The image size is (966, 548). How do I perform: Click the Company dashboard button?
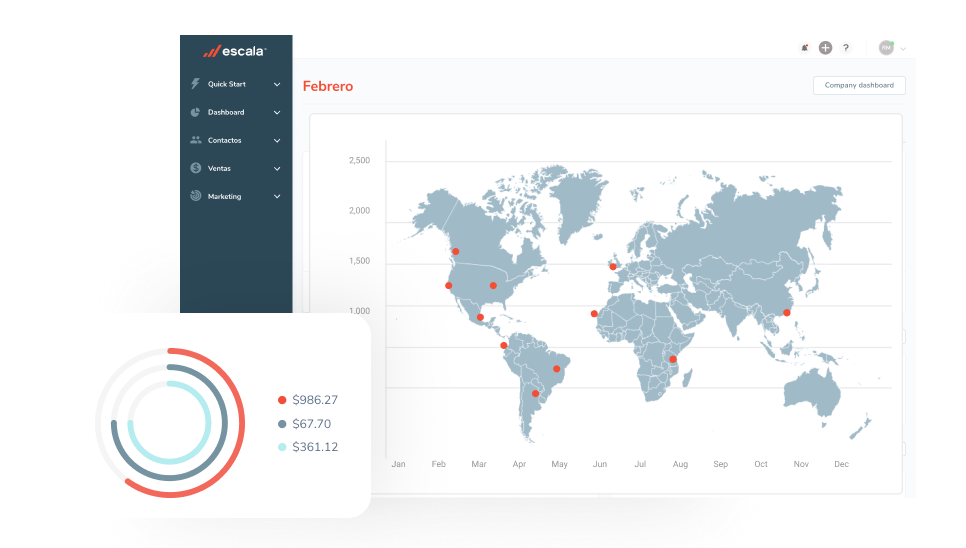tap(859, 85)
